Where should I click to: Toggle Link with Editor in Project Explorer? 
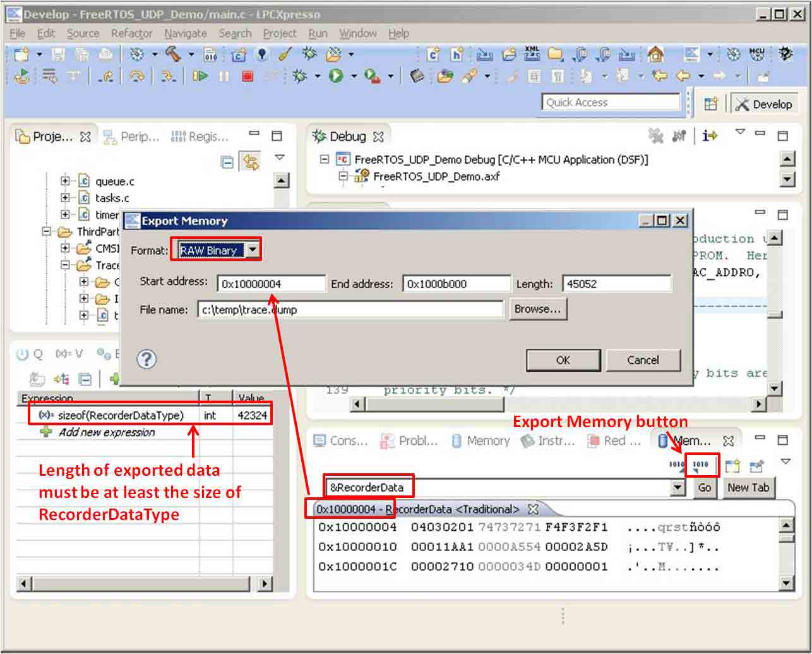[251, 162]
